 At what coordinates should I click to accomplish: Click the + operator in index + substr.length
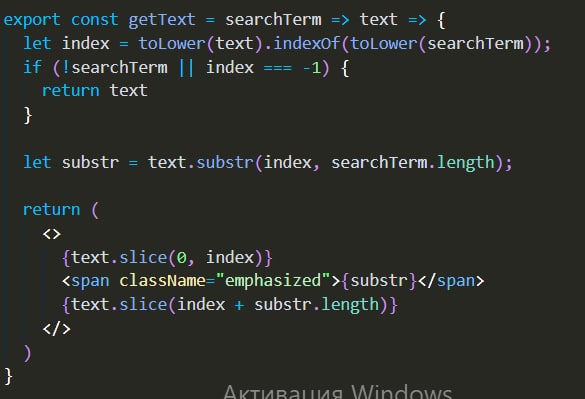[239, 305]
